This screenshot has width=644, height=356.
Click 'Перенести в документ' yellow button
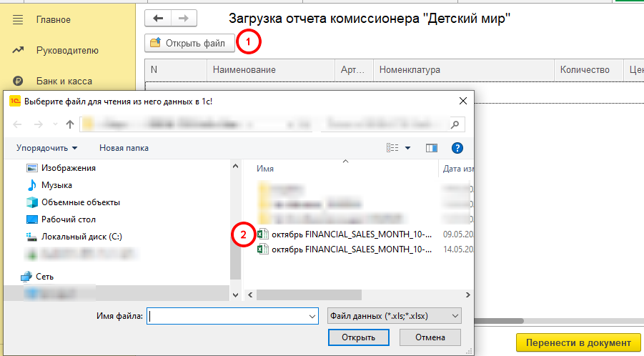[x=578, y=343]
